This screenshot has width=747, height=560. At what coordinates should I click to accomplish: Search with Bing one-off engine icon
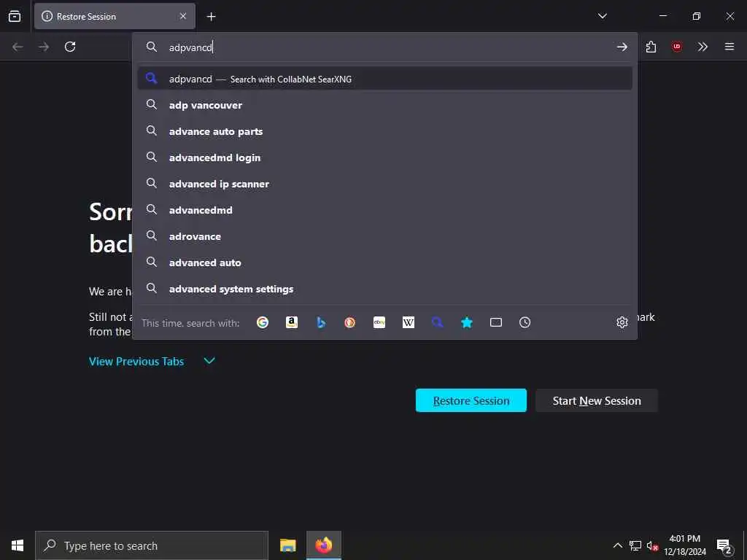coord(321,322)
